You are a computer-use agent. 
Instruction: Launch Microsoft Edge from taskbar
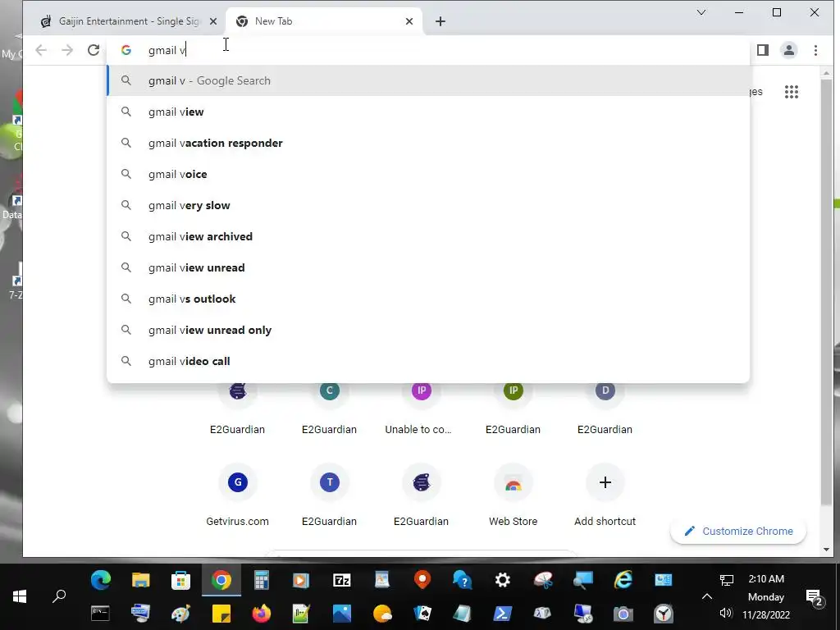pyautogui.click(x=101, y=580)
